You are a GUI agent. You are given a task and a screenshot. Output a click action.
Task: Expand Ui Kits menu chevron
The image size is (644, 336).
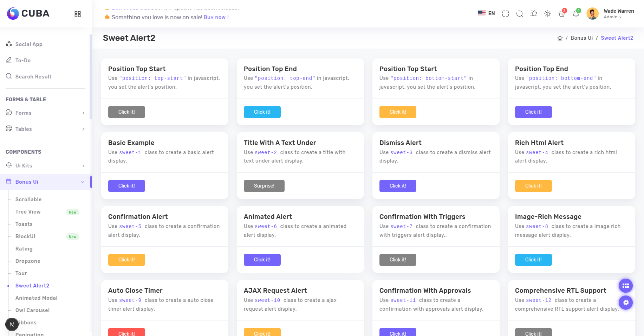(x=83, y=166)
